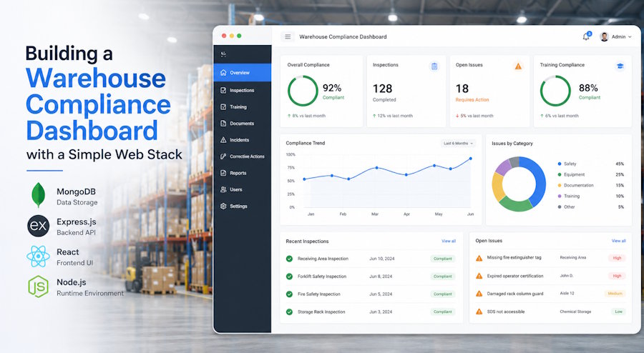The width and height of the screenshot is (644, 353).
Task: Click Medium priority badge for Aisle 12 issue
Action: click(615, 294)
